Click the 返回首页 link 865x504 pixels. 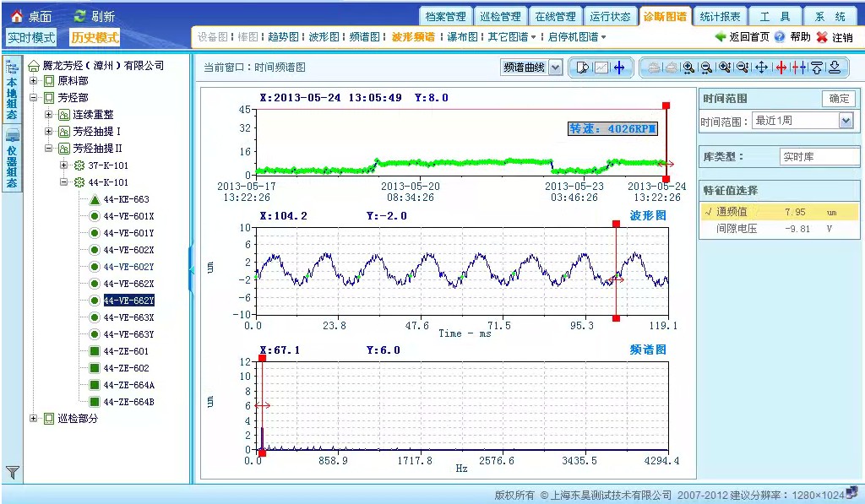tap(742, 37)
